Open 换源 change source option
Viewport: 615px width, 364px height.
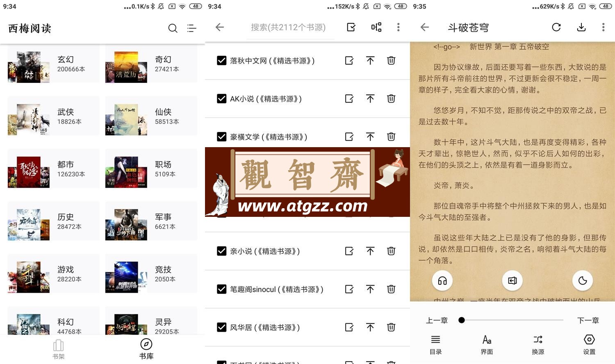coord(538,344)
